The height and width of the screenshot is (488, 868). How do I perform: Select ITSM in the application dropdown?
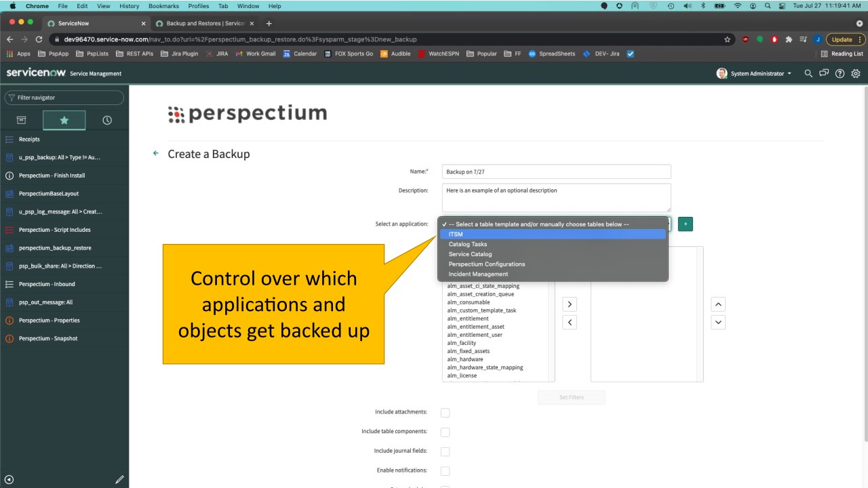(x=553, y=234)
